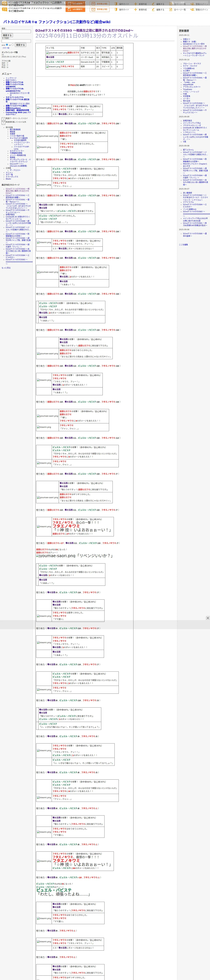Click 検索する button under keyword search field
Screen dimensions: 210x980
(7, 35)
